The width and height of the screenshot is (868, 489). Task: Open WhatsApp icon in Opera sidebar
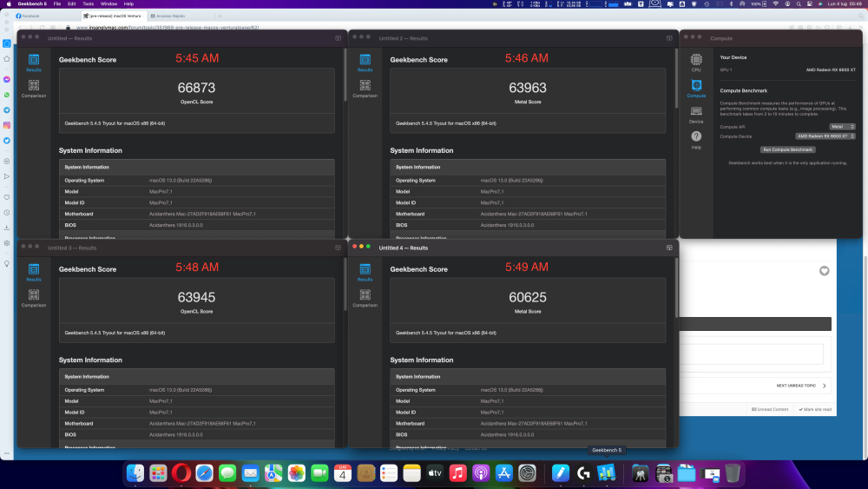(7, 95)
